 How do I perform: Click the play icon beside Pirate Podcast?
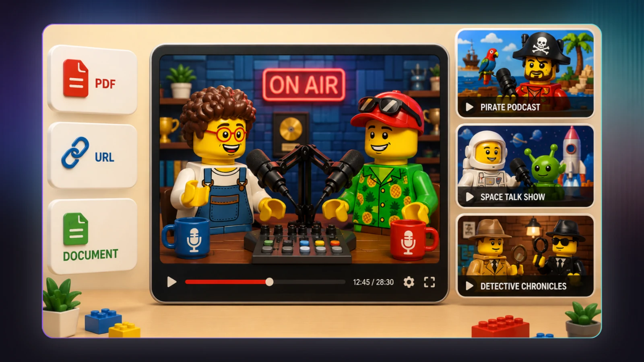pyautogui.click(x=469, y=107)
